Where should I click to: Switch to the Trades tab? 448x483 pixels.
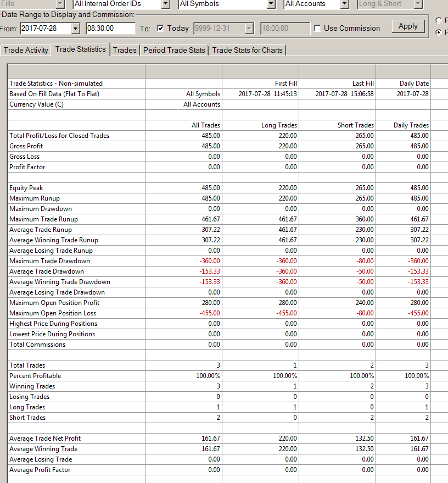(x=125, y=50)
